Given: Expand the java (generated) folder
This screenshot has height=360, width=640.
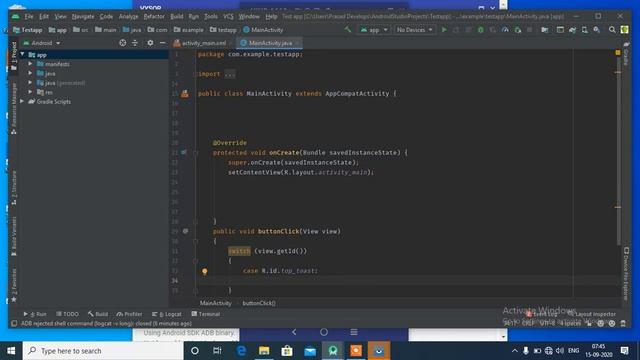Looking at the screenshot, I should [x=30, y=82].
